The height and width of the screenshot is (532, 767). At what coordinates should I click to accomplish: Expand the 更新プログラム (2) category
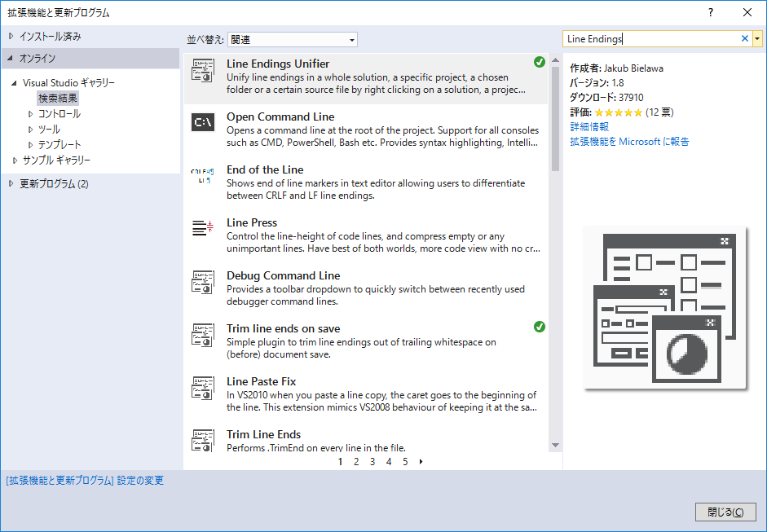11,183
